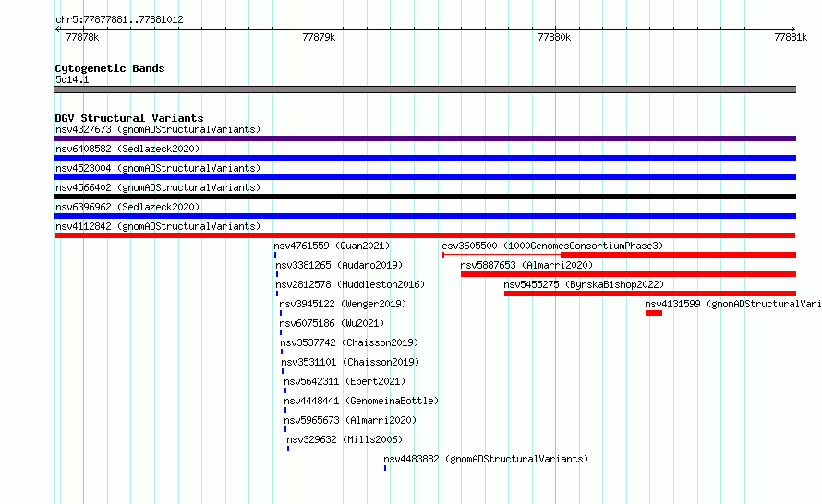Select the small red nsv4131599 bar
Screen dimensions: 822x504
[x=654, y=313]
